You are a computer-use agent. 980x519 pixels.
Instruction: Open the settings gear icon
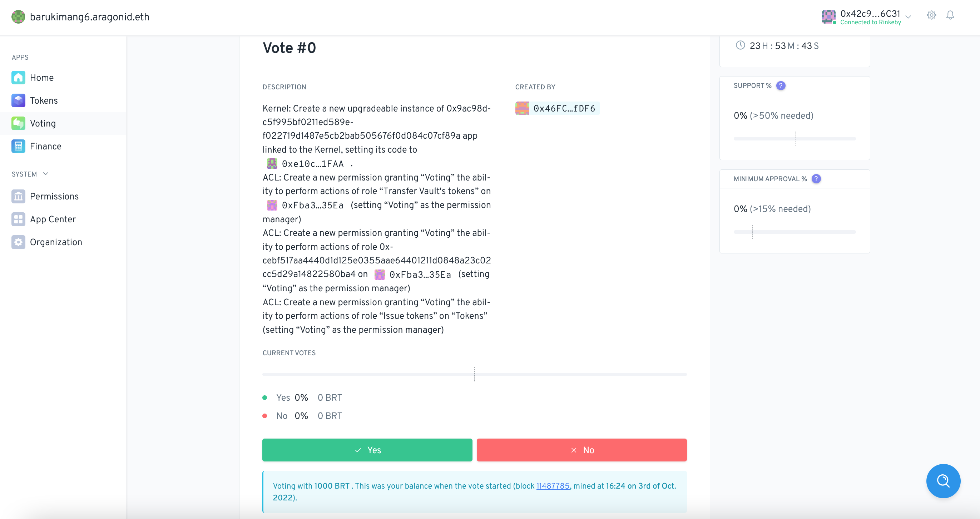[931, 15]
